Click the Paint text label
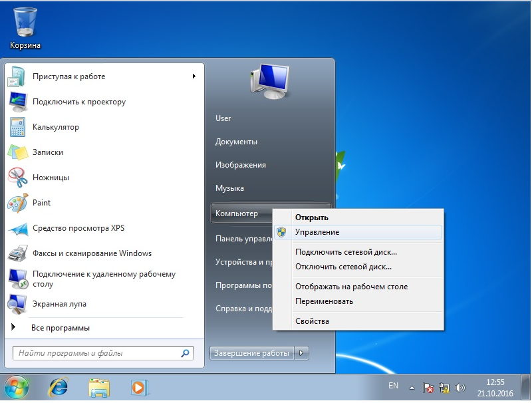 pos(41,203)
